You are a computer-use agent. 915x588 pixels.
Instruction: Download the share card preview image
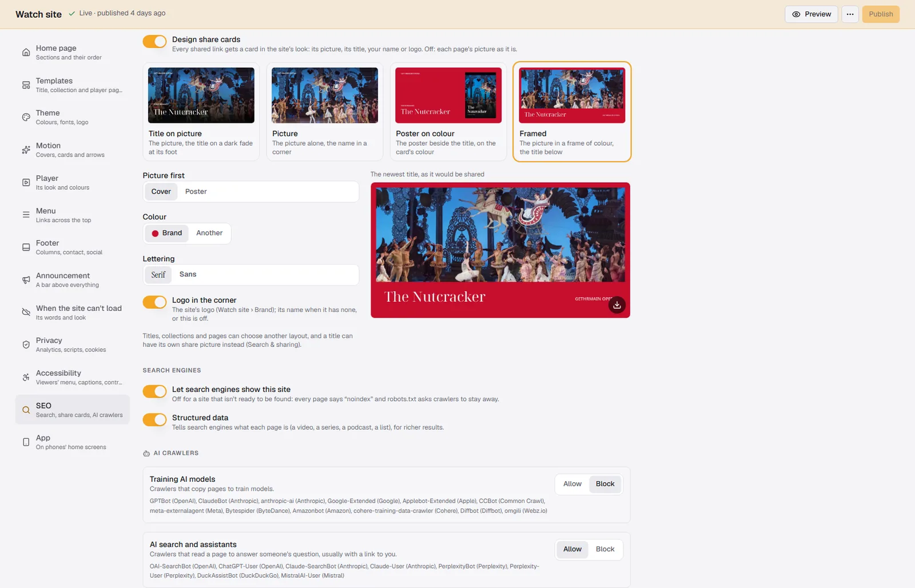[x=616, y=305]
